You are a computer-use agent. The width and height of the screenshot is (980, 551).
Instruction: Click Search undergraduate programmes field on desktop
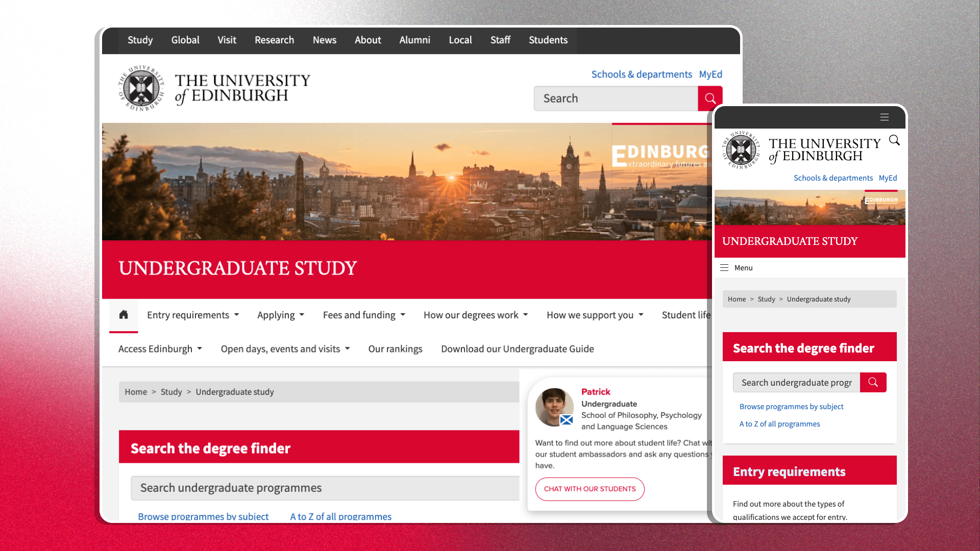[x=325, y=488]
